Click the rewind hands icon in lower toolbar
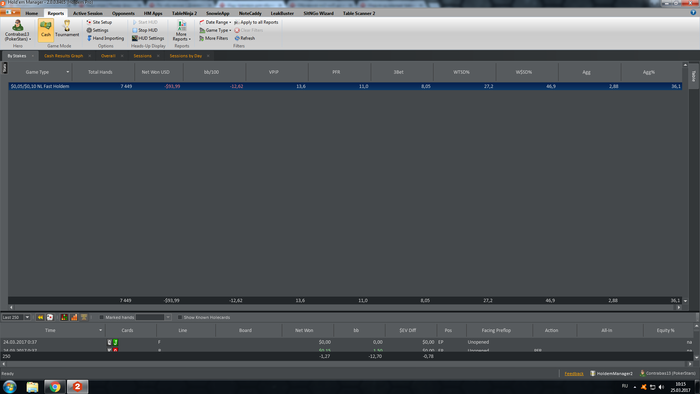This screenshot has width=700, height=394. (x=40, y=317)
